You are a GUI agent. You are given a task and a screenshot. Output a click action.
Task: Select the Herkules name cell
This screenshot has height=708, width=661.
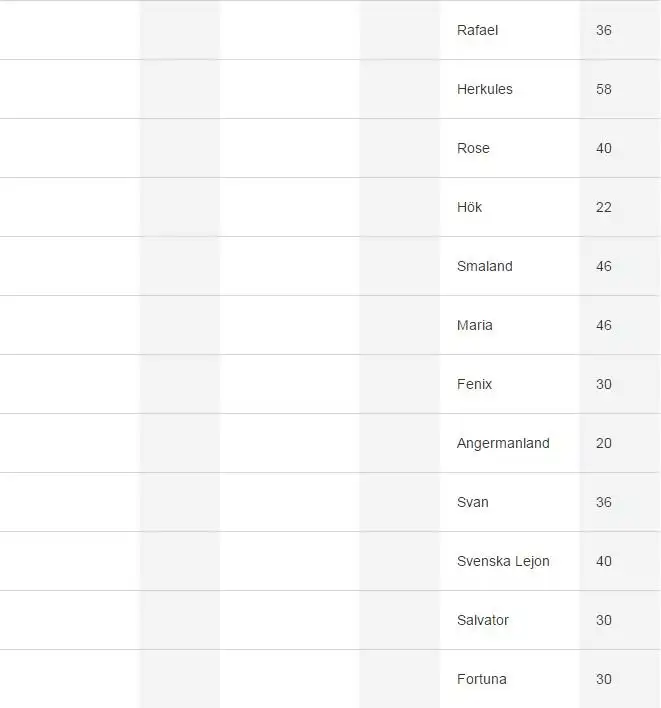(x=484, y=89)
